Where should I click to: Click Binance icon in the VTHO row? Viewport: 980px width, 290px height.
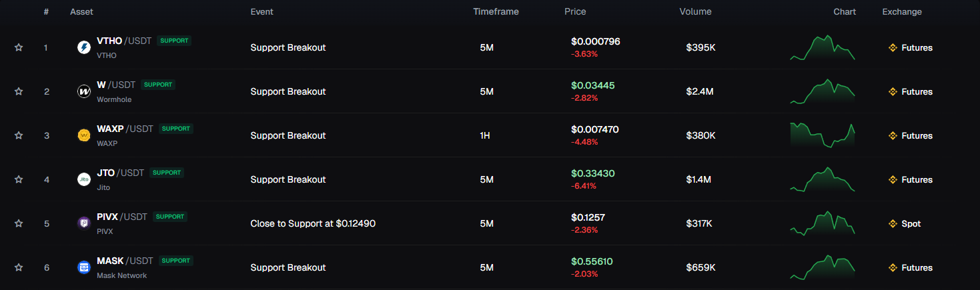893,47
